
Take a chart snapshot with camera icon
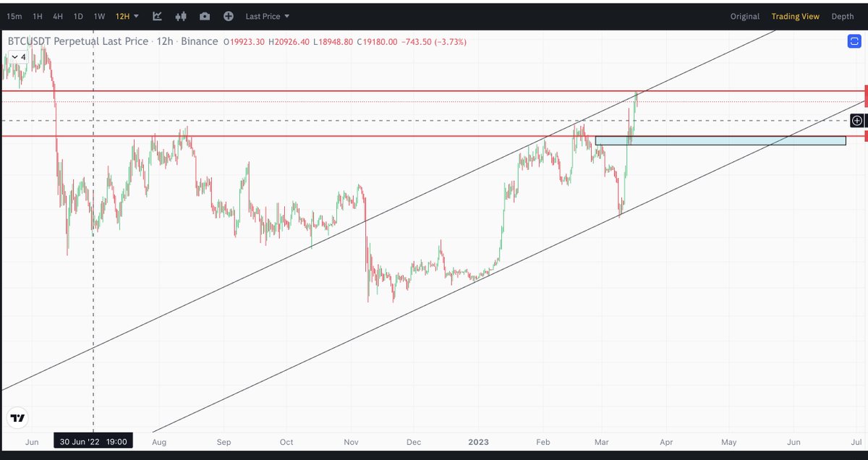(205, 16)
